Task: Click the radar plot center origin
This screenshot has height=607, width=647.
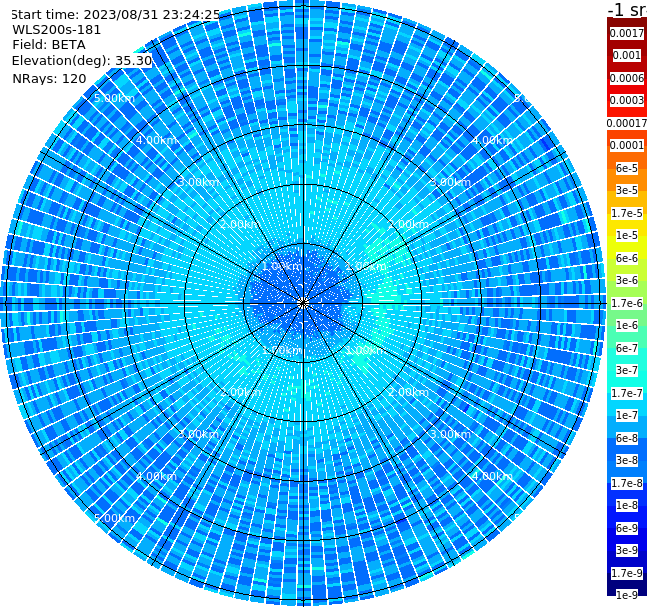Action: pyautogui.click(x=303, y=303)
